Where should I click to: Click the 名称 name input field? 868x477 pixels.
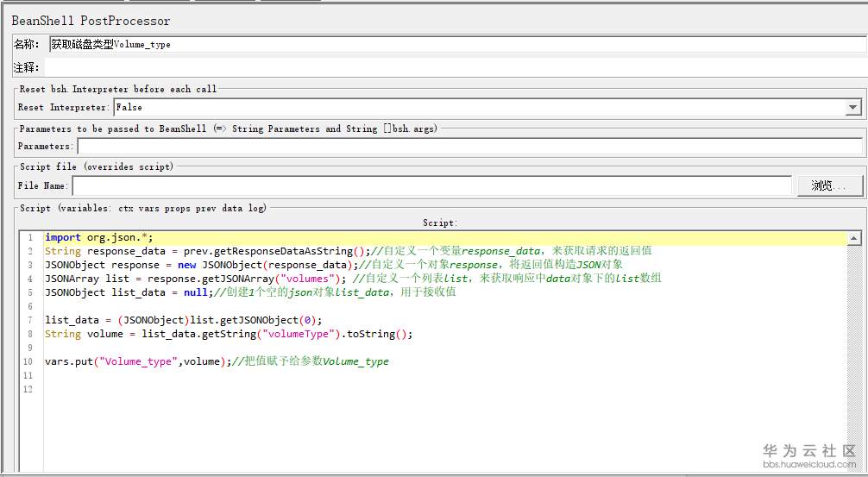point(458,44)
